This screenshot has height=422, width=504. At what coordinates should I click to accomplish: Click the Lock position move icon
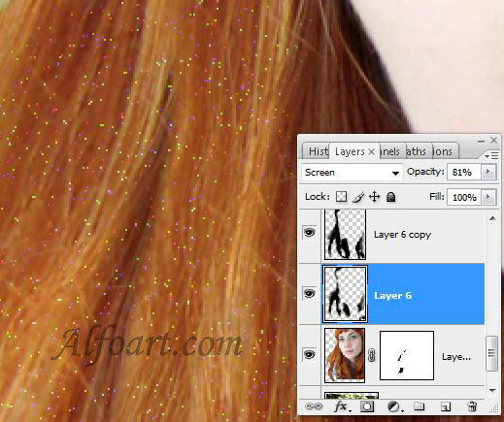coord(374,197)
